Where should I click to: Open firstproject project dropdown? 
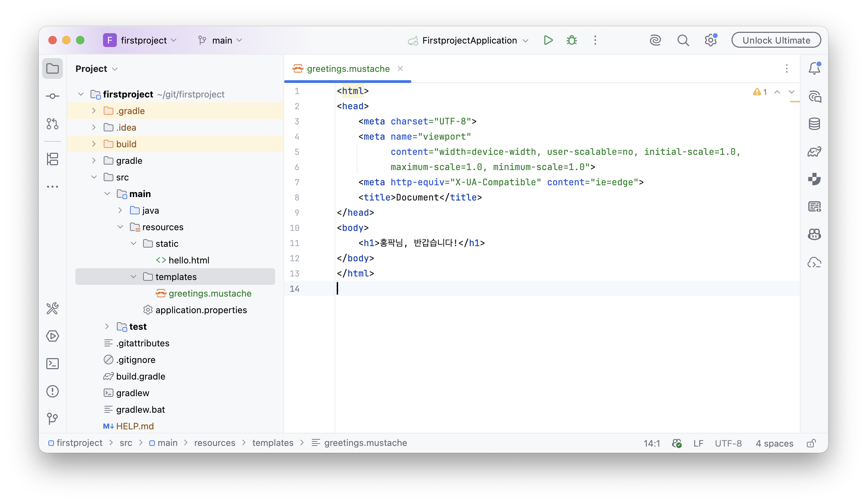[140, 40]
